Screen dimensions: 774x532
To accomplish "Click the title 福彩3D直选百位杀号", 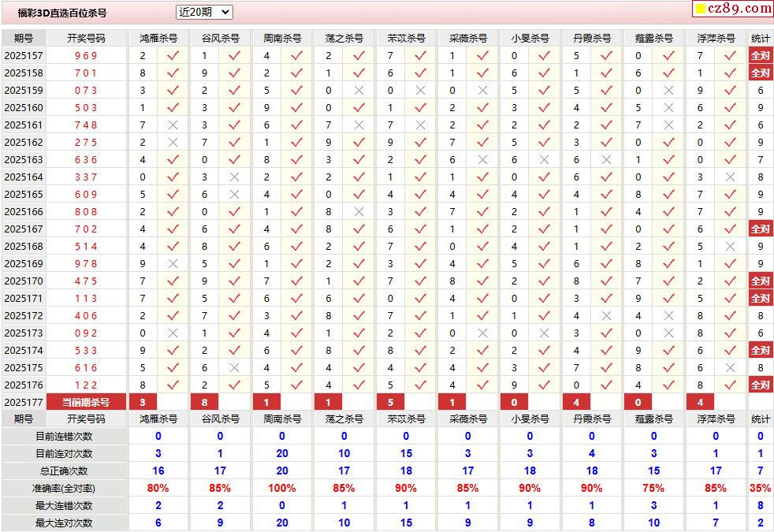I will [61, 13].
